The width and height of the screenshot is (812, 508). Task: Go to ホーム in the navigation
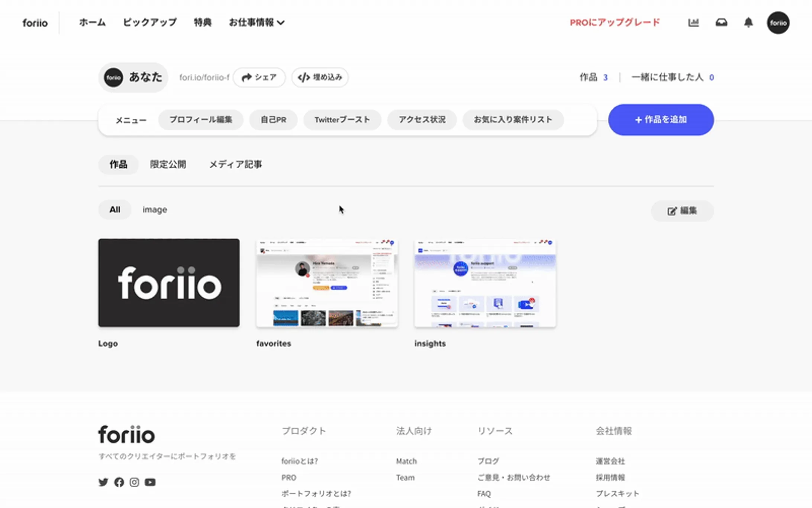(92, 23)
